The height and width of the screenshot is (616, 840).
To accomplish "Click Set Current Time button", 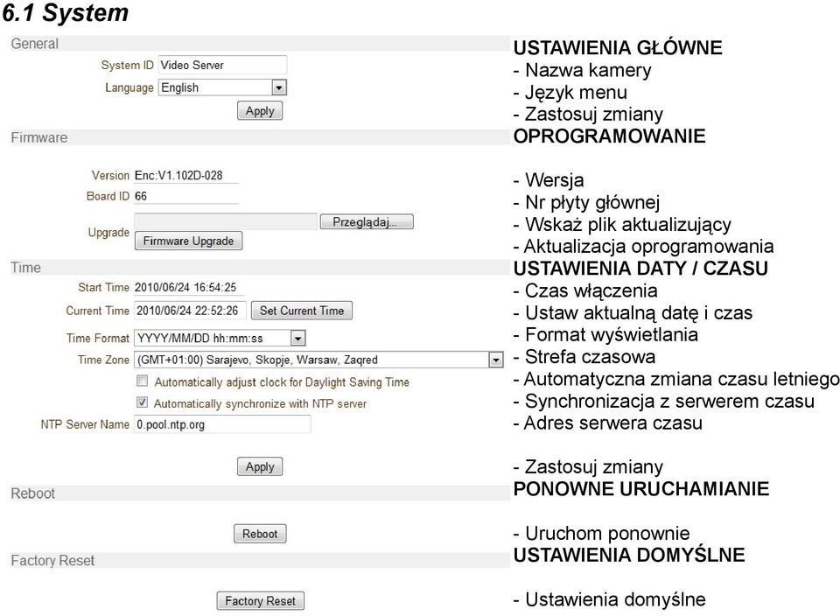I will [x=302, y=311].
